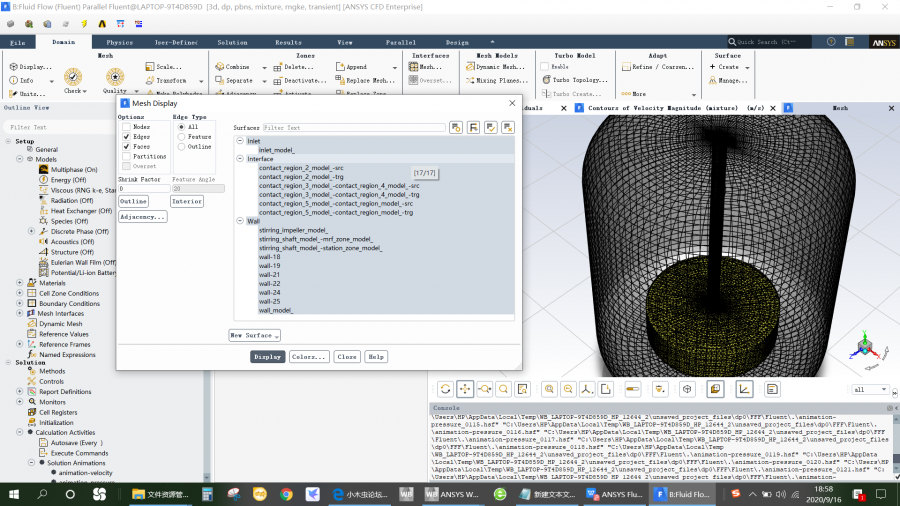Select the Feature edge type radio
900x506 pixels.
click(x=180, y=137)
